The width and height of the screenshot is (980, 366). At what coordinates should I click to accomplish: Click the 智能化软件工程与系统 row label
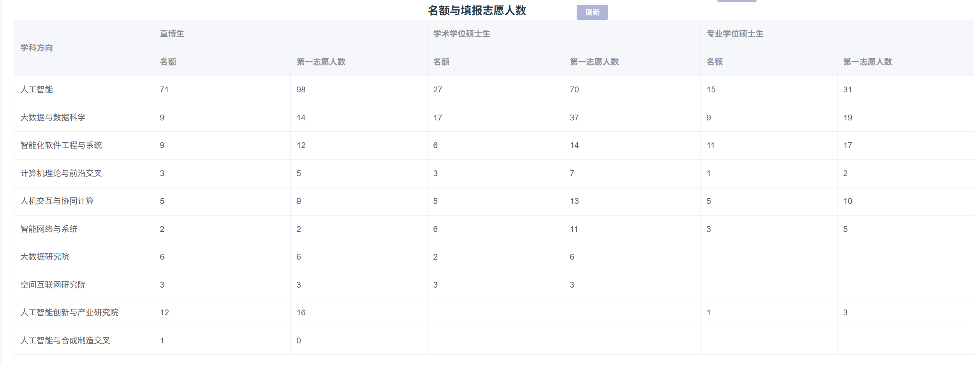61,145
